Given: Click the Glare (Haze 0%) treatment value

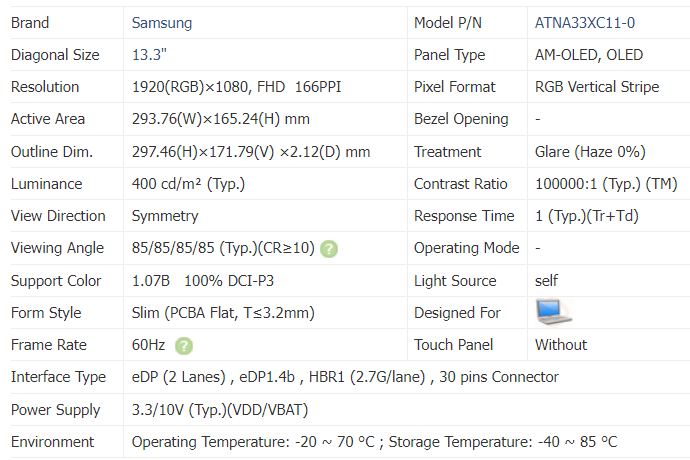Looking at the screenshot, I should 590,152.
